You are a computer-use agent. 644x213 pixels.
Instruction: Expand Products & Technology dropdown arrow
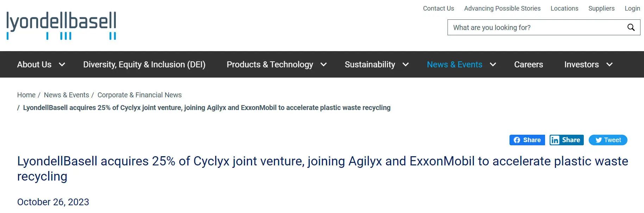(324, 65)
